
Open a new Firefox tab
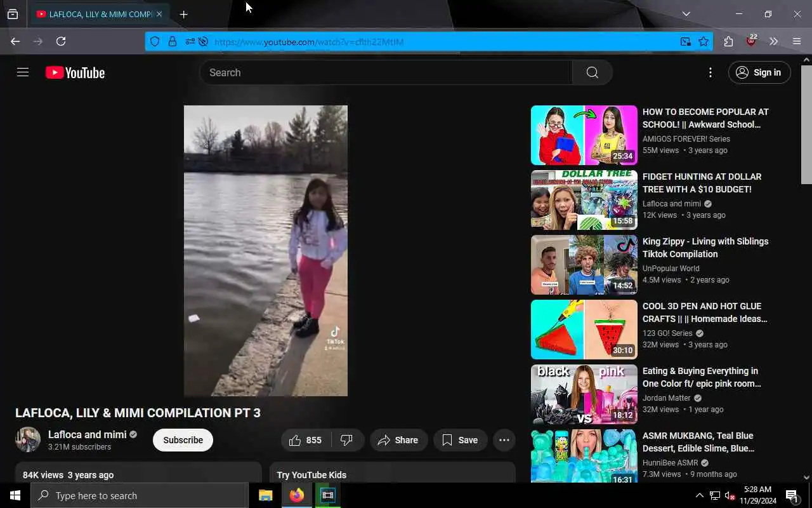click(x=183, y=14)
